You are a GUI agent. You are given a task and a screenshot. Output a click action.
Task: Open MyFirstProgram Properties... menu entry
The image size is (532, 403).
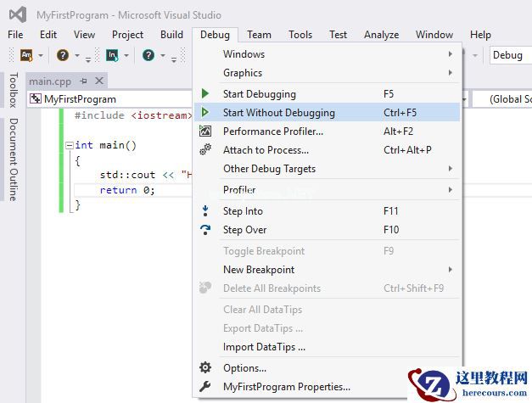[x=328, y=386]
